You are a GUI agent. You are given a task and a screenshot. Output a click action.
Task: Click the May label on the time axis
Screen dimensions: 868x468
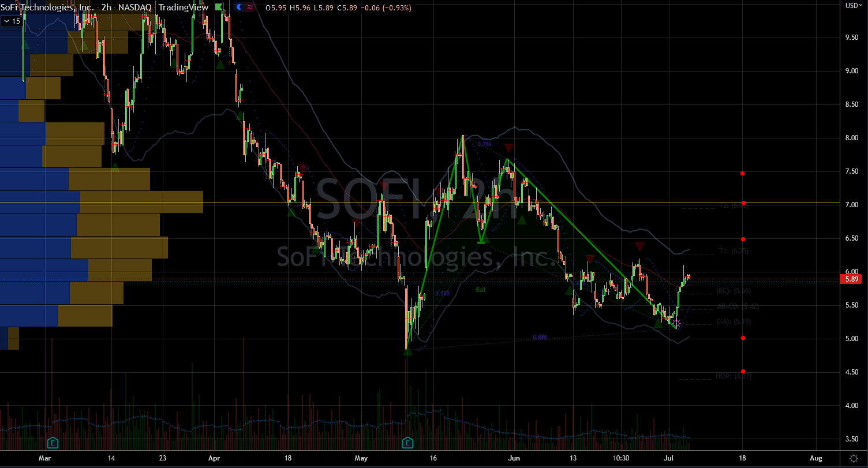361,458
